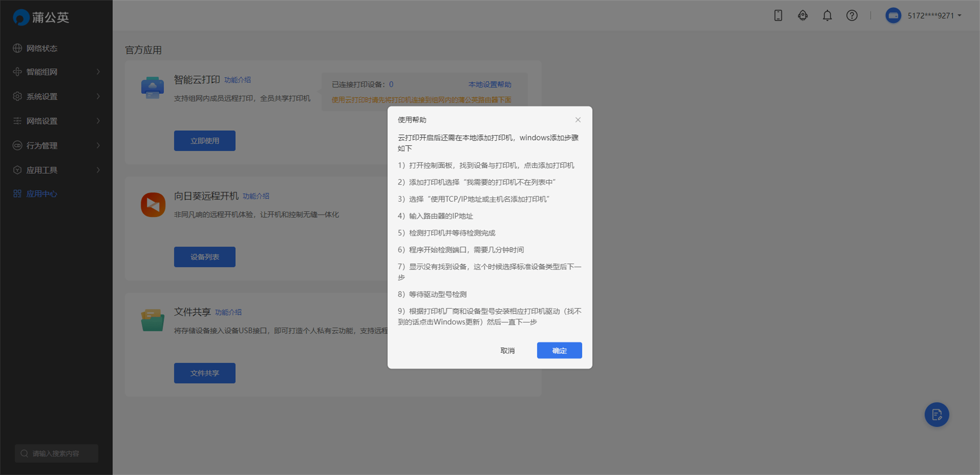Click the 使用帮助 dialog title
Viewport: 980px width, 475px height.
[412, 120]
